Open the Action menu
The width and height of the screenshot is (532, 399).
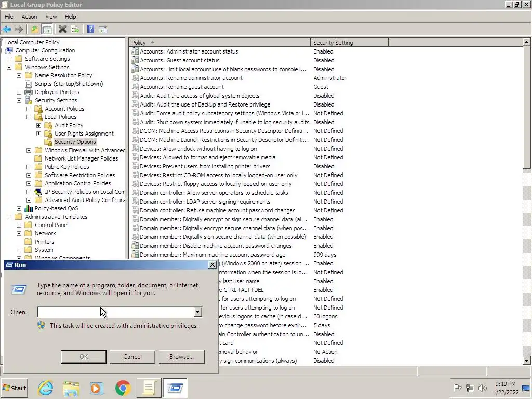(x=29, y=17)
